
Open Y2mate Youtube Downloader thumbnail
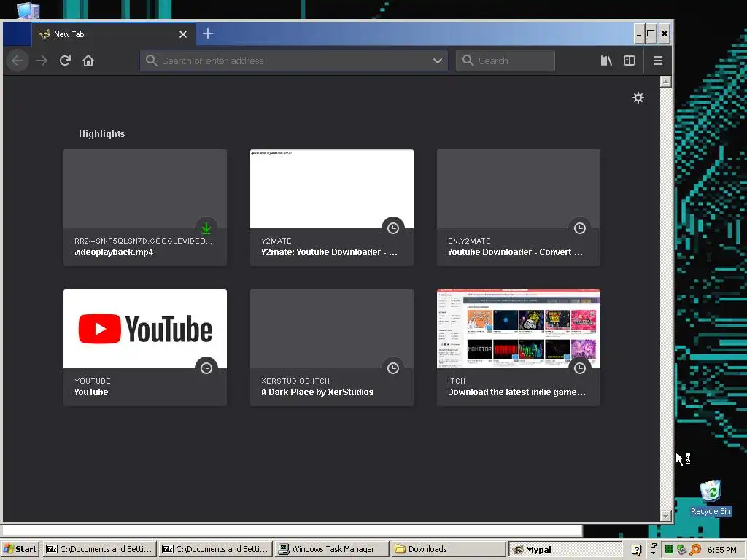click(x=332, y=189)
